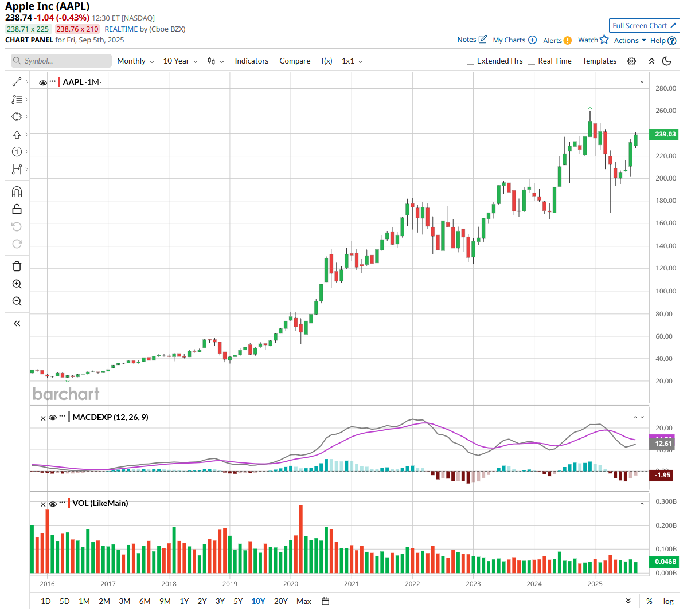
Task: Select the shapes drawing tool
Action: click(x=17, y=116)
